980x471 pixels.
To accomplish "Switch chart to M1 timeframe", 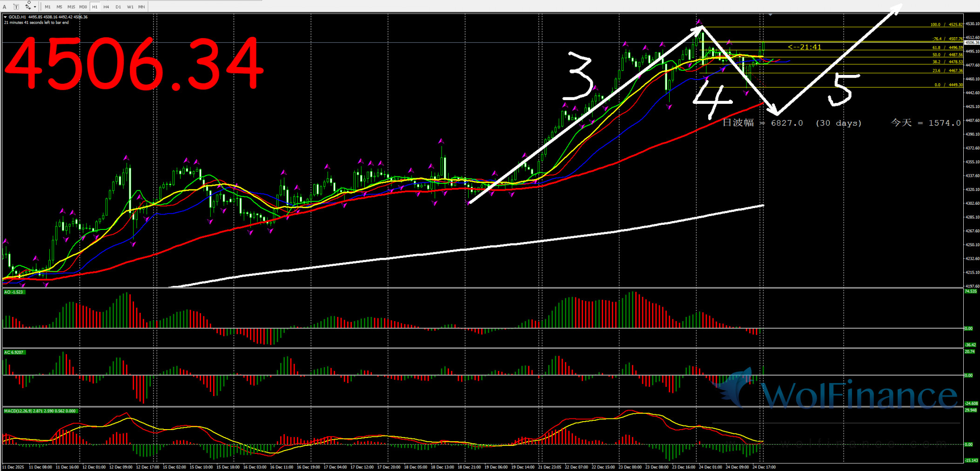I will click(47, 7).
